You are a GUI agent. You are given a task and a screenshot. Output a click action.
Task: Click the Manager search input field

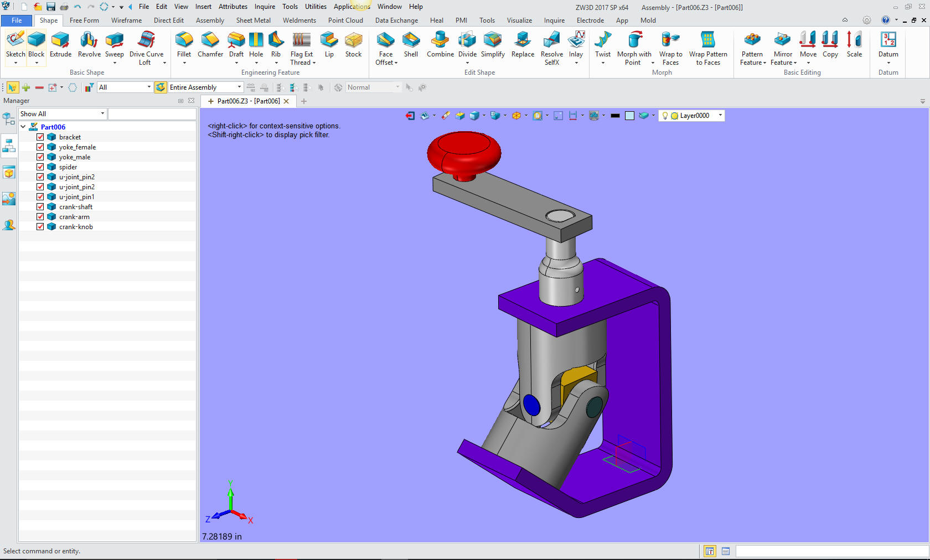(152, 113)
